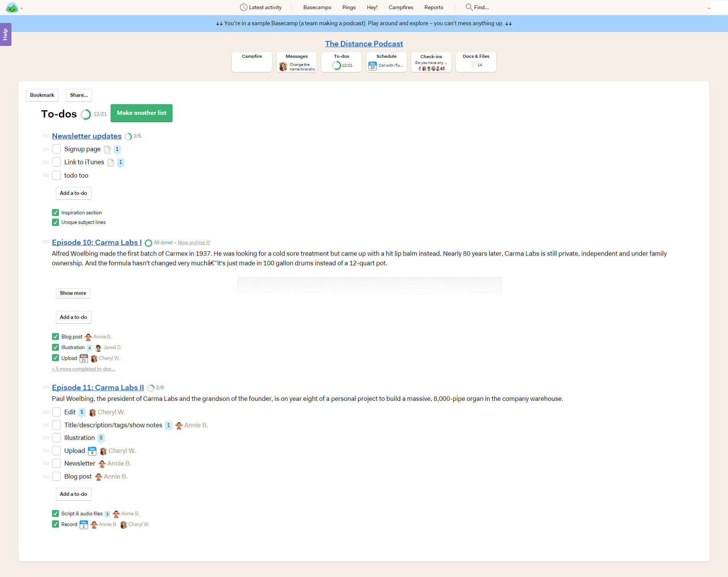Click the Record Dec 1 date icon
This screenshot has width=728, height=577.
coord(84,525)
